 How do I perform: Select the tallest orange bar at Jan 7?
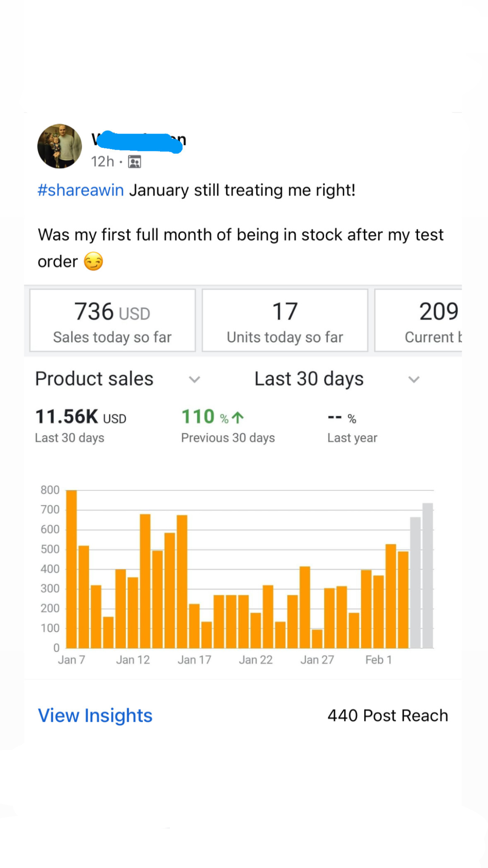(72, 568)
